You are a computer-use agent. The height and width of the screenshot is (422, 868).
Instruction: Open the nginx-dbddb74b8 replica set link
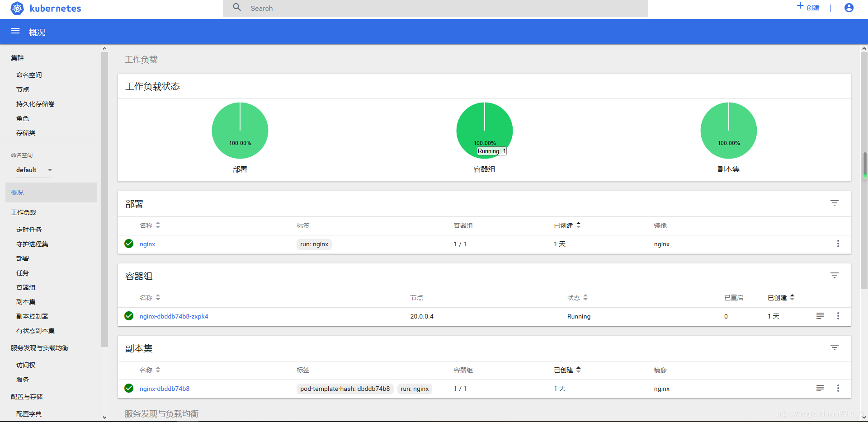[165, 389]
